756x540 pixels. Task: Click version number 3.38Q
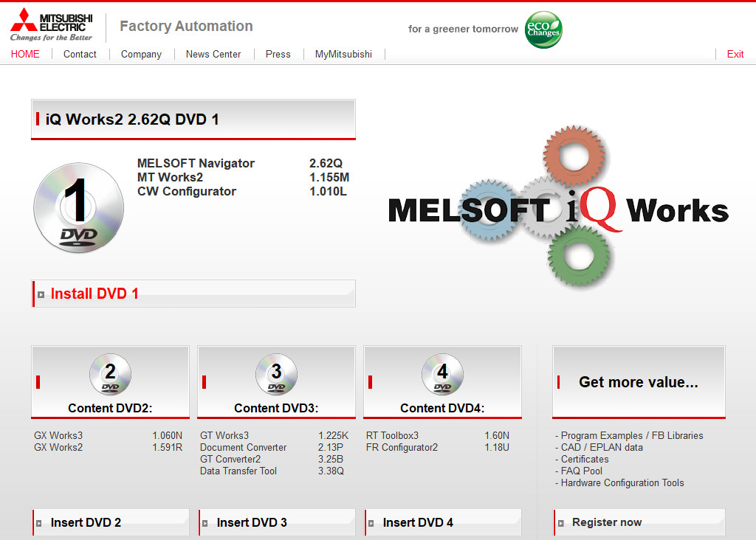pyautogui.click(x=331, y=471)
